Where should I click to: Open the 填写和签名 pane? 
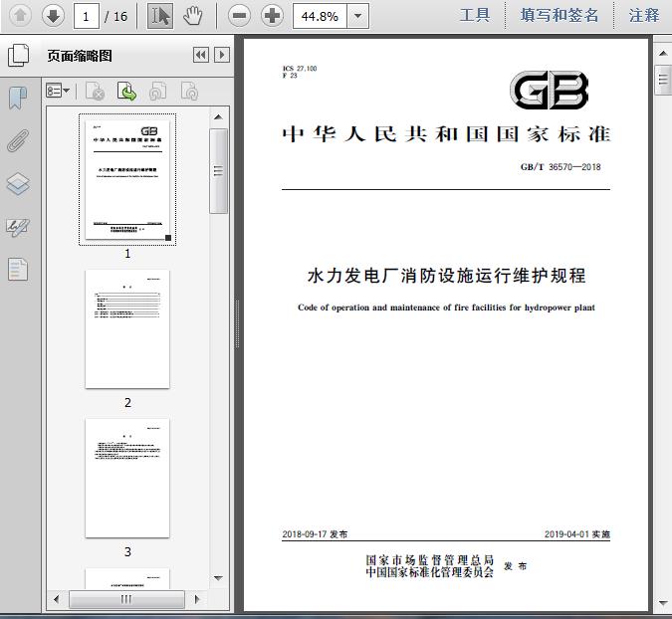560,16
